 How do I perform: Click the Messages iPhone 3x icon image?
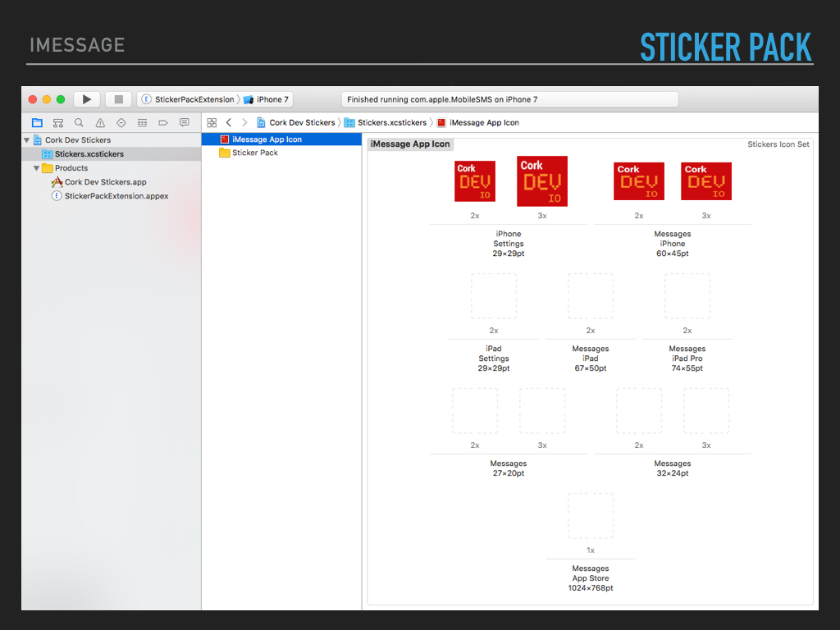pyautogui.click(x=706, y=181)
